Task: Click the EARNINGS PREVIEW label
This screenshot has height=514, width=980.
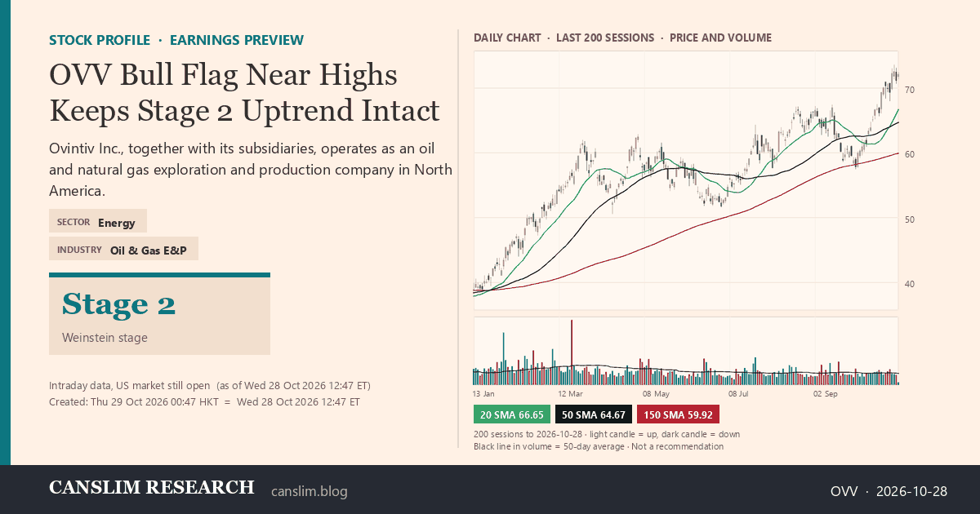Action: point(237,40)
